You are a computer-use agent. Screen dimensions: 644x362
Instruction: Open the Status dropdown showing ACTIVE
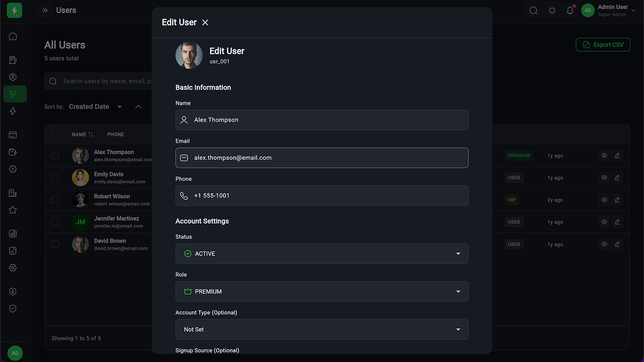(321, 254)
